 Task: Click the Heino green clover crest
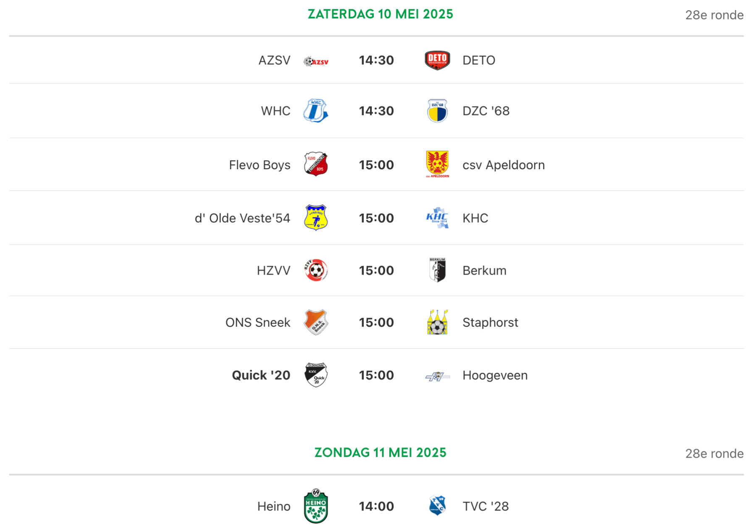pyautogui.click(x=316, y=506)
